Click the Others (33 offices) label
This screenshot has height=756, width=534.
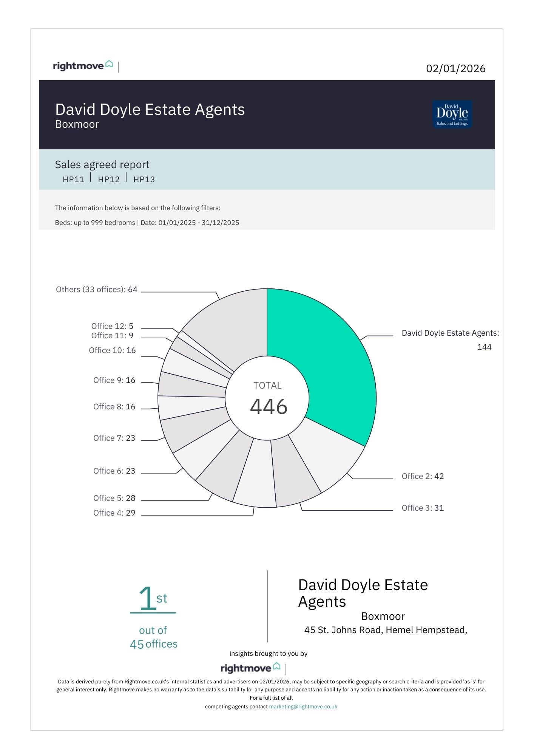(97, 290)
